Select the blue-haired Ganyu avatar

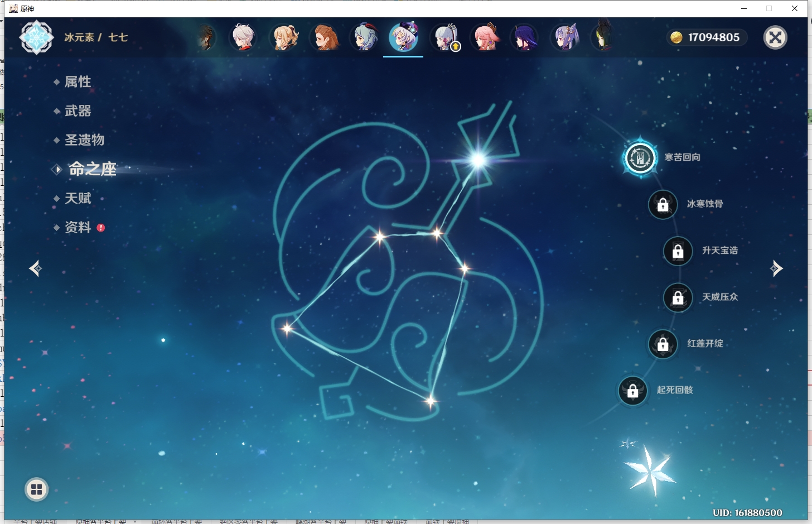pyautogui.click(x=364, y=37)
